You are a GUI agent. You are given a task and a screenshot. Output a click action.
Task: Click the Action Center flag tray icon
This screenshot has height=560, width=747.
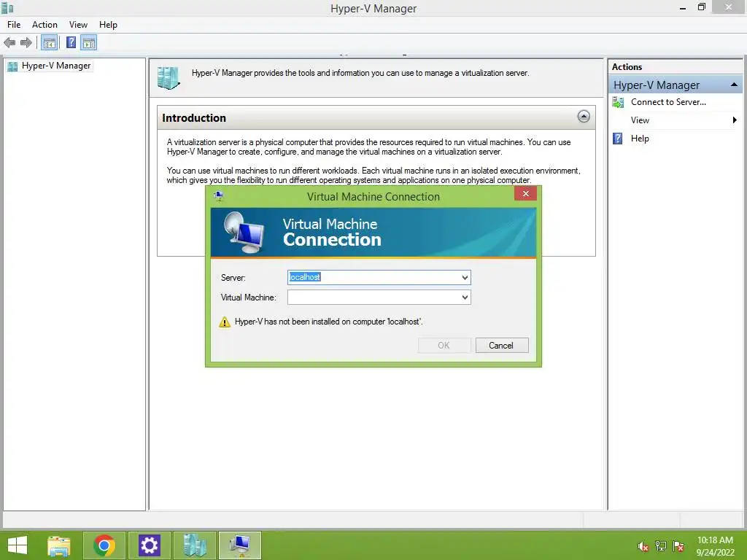pos(678,546)
